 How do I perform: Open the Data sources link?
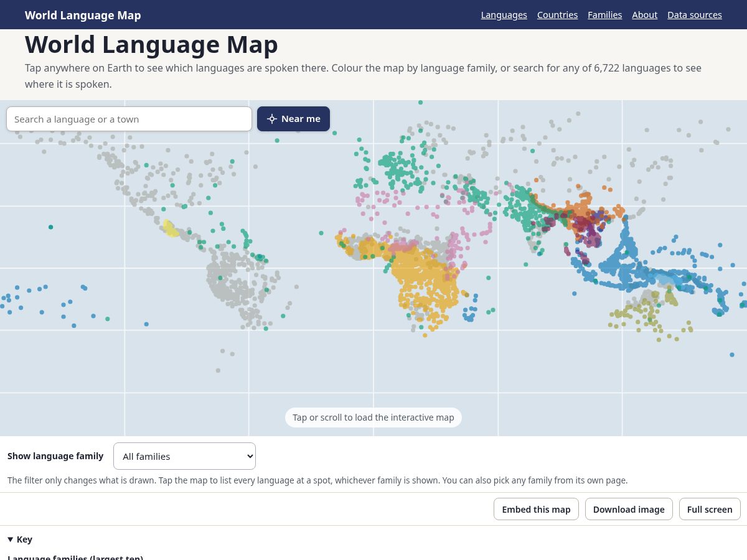[695, 15]
